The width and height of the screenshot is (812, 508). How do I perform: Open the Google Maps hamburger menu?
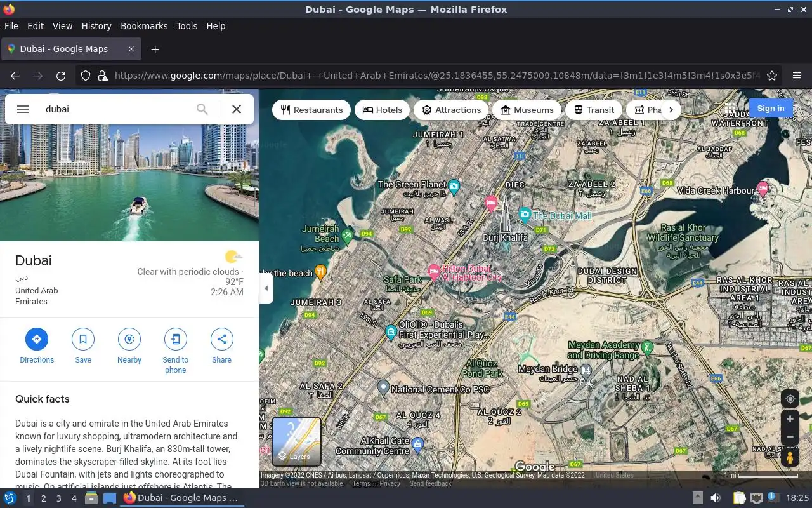[x=23, y=109]
